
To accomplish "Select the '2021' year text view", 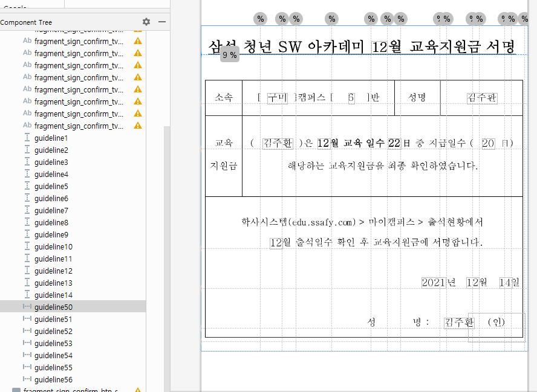I will coord(434,283).
